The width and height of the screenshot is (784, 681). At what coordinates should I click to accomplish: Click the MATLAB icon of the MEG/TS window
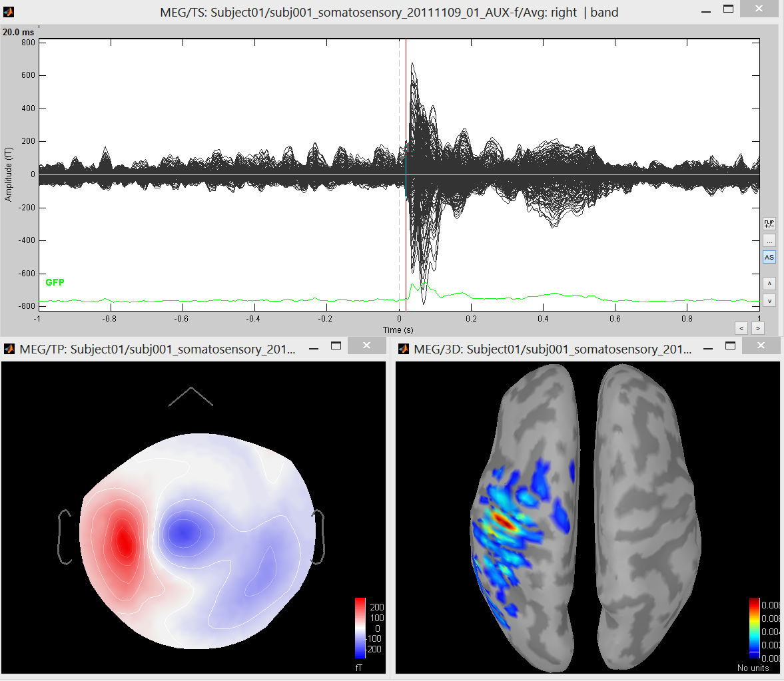tap(9, 12)
